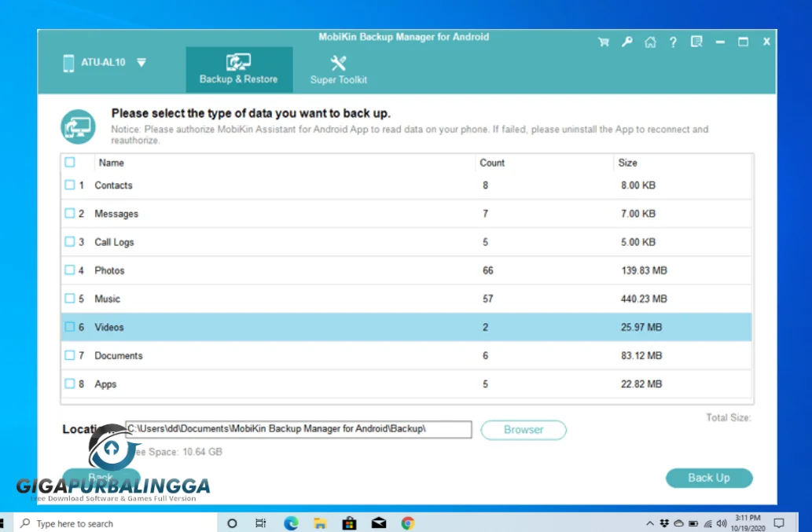
Task: Select the Music row label
Action: pyautogui.click(x=107, y=299)
